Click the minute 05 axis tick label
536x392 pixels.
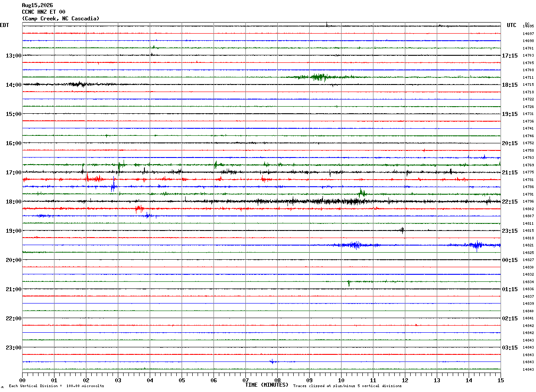tap(182, 380)
